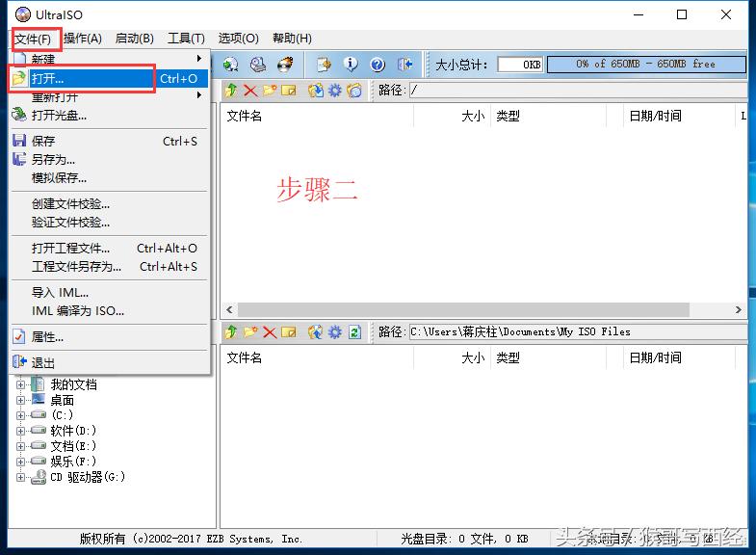
Task: Click the lower 路径 field with My ISO Files
Action: point(579,331)
